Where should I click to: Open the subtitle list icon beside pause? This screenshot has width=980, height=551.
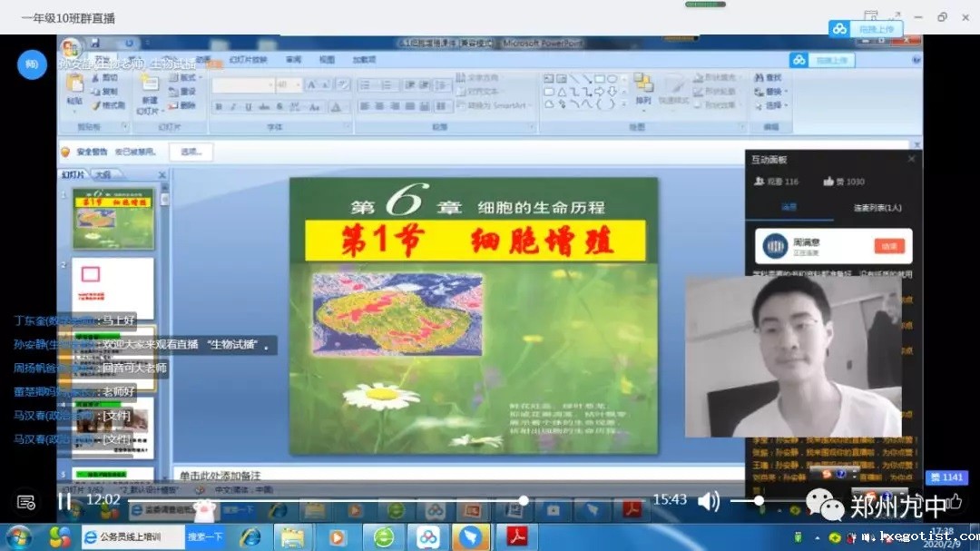click(x=26, y=502)
